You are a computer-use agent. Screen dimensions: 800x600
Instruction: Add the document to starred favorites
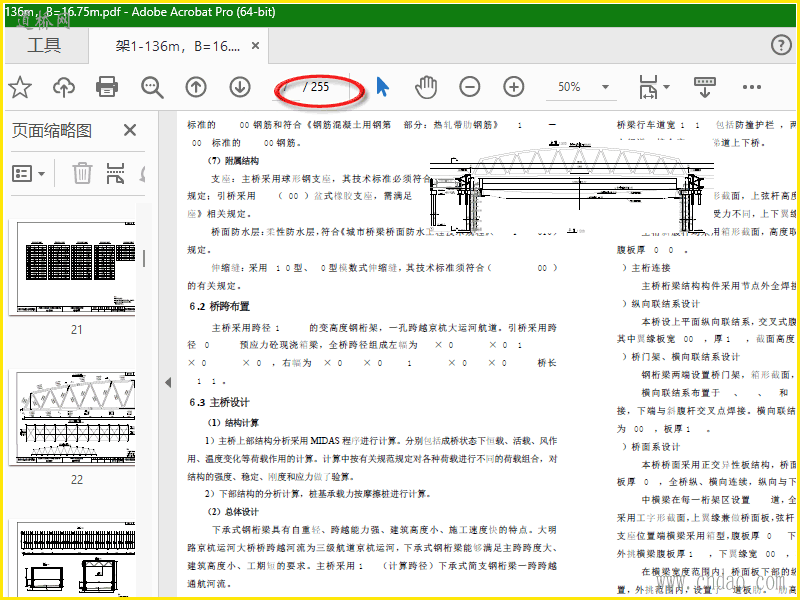[20, 87]
